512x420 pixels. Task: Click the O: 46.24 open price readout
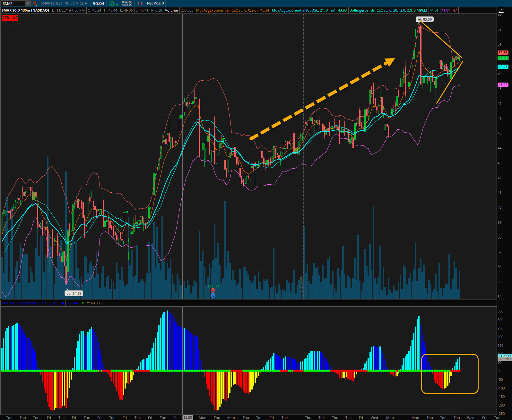(x=94, y=10)
